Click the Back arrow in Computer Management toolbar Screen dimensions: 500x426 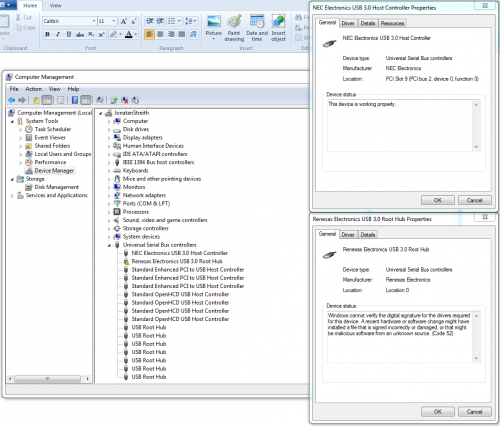(12, 100)
